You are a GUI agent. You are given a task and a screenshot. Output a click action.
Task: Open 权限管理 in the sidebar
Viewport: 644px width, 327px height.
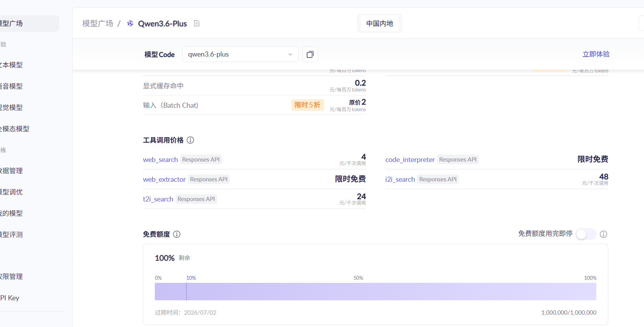click(x=12, y=277)
